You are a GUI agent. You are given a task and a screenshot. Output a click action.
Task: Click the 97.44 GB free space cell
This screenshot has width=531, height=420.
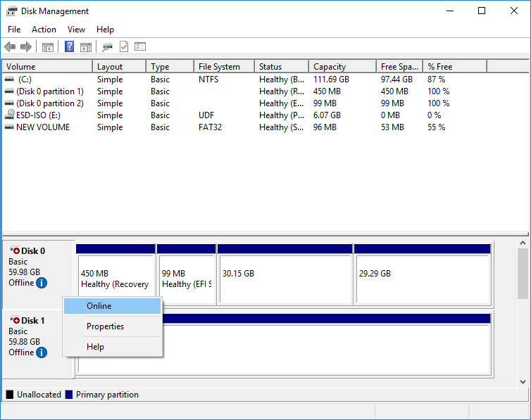[x=396, y=79]
